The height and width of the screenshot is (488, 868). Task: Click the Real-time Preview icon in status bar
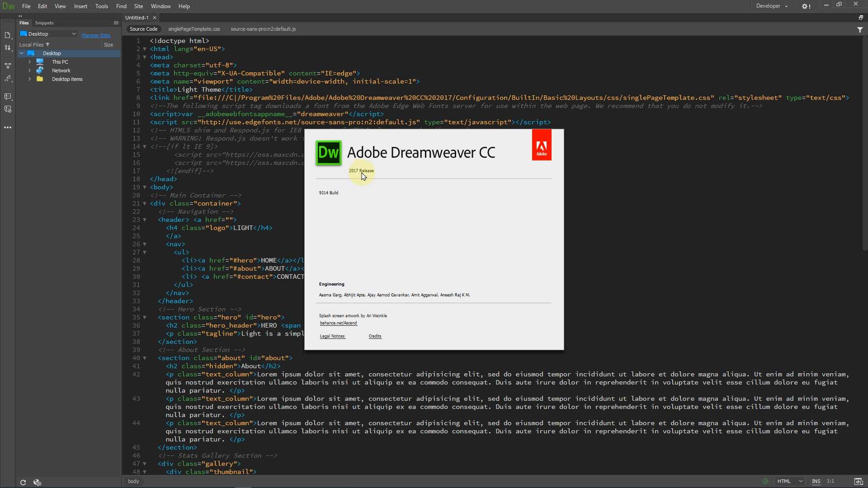859,482
